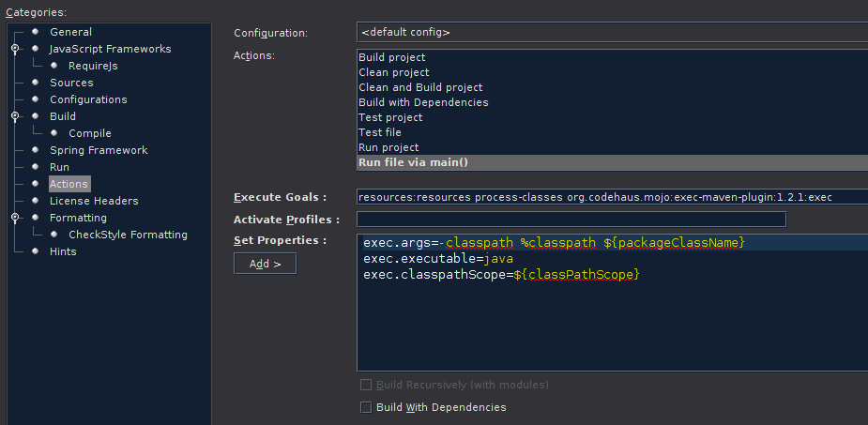Select General category in tree
Screen dimensions: 868x425
click(70, 32)
